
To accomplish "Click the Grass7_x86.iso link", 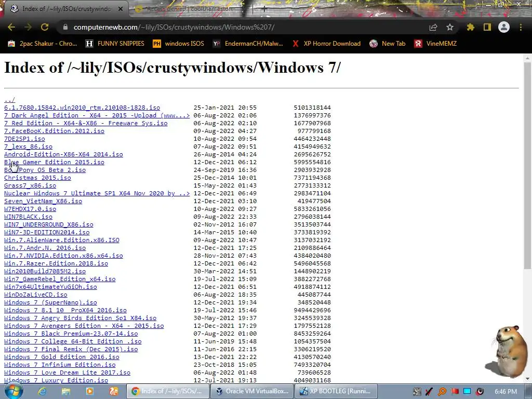I will pyautogui.click(x=30, y=185).
